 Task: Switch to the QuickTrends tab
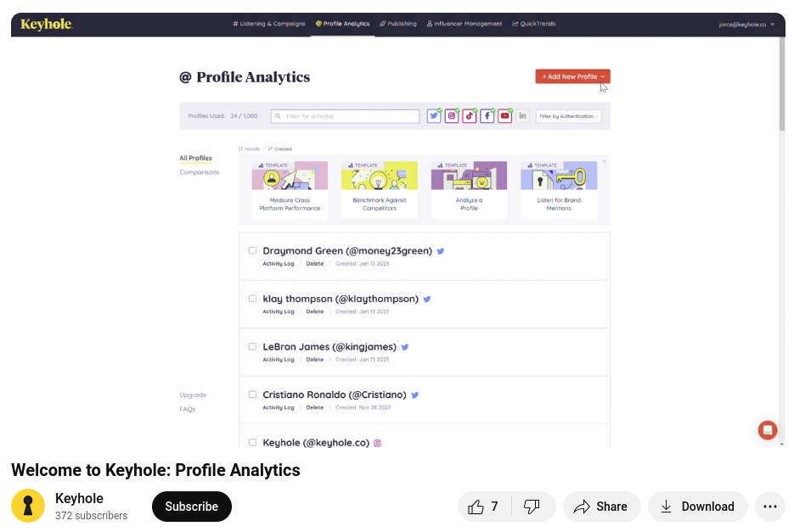(x=534, y=24)
